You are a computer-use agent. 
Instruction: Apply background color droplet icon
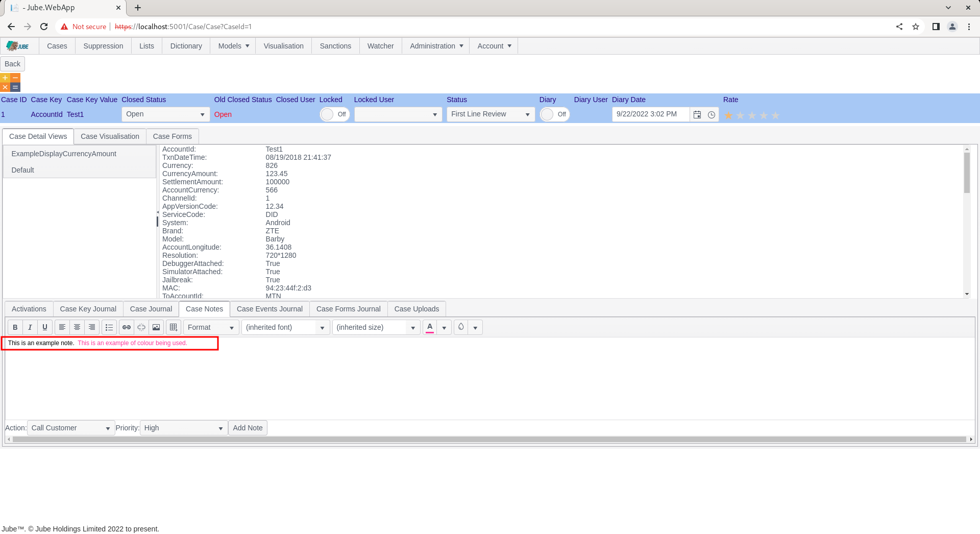tap(461, 327)
